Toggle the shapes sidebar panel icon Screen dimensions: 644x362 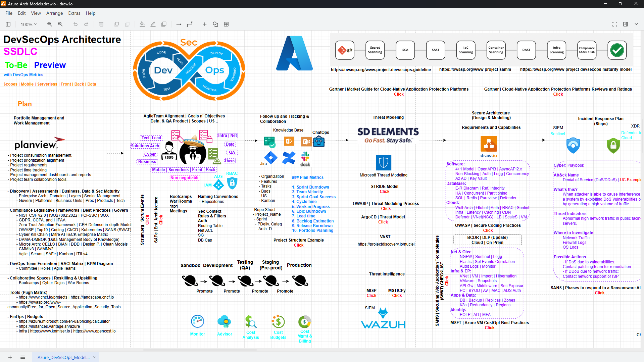coord(8,24)
